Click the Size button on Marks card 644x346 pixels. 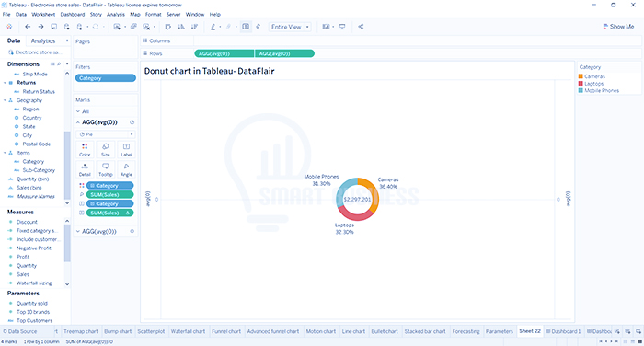coord(106,150)
